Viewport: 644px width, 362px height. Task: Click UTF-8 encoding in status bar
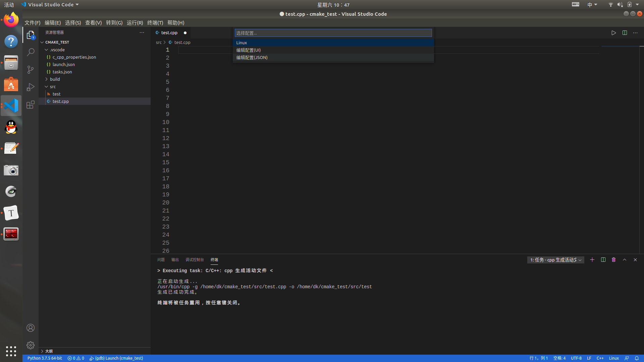pyautogui.click(x=576, y=358)
